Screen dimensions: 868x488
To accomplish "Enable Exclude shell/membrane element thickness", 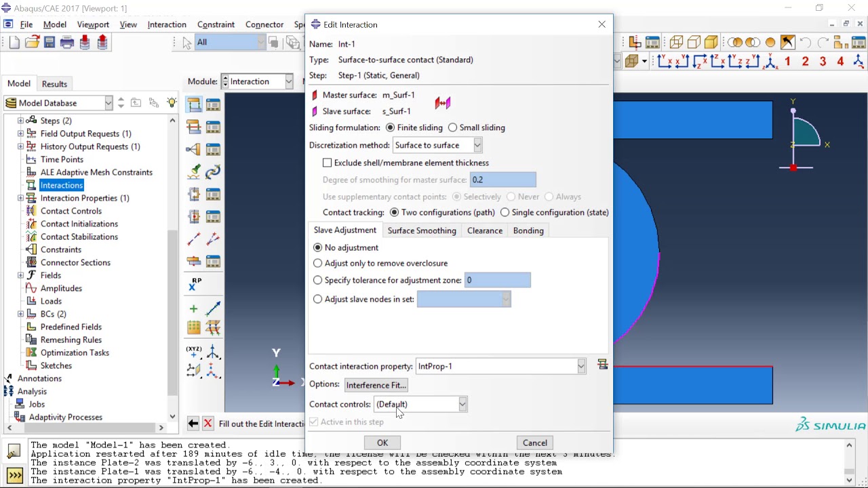I will click(x=328, y=163).
